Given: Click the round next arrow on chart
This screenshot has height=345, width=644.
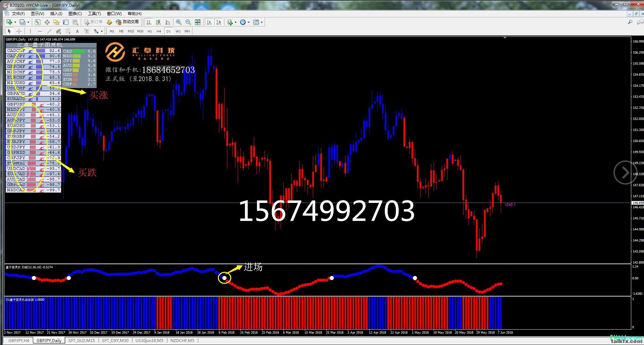Looking at the screenshot, I should (625, 173).
